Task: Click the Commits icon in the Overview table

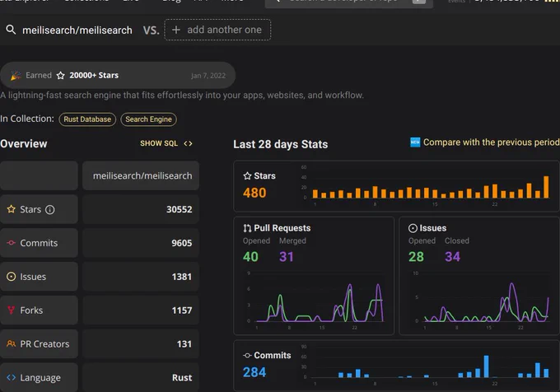Action: [x=11, y=243]
